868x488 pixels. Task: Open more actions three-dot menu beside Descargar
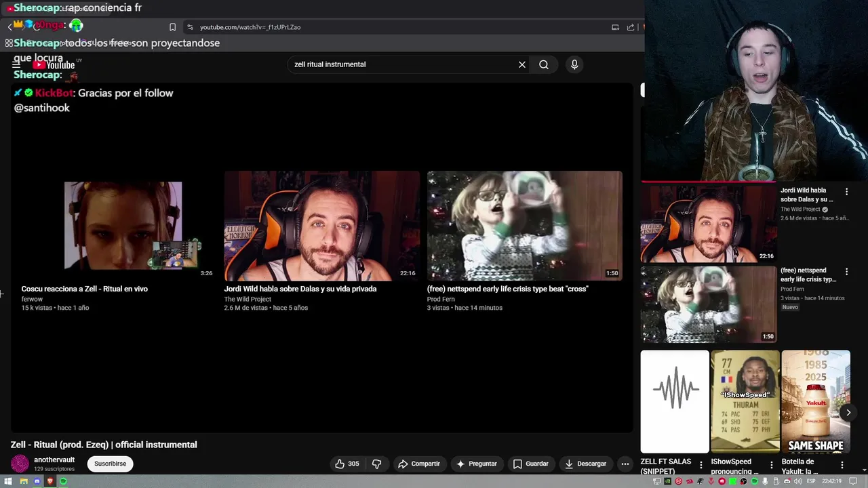pyautogui.click(x=625, y=464)
